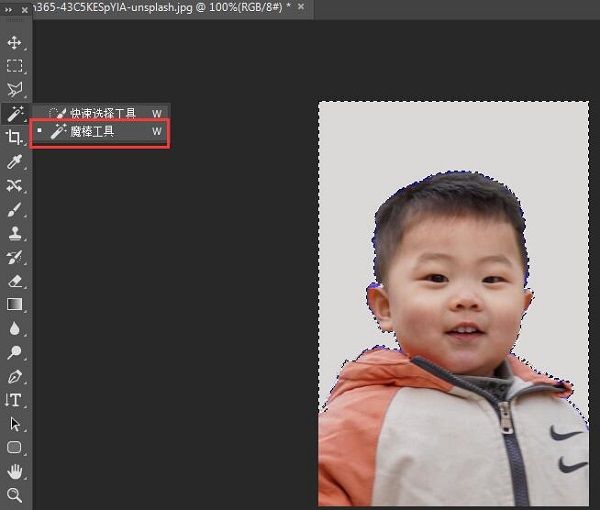
Task: Select the Gradient tool
Action: tap(15, 304)
